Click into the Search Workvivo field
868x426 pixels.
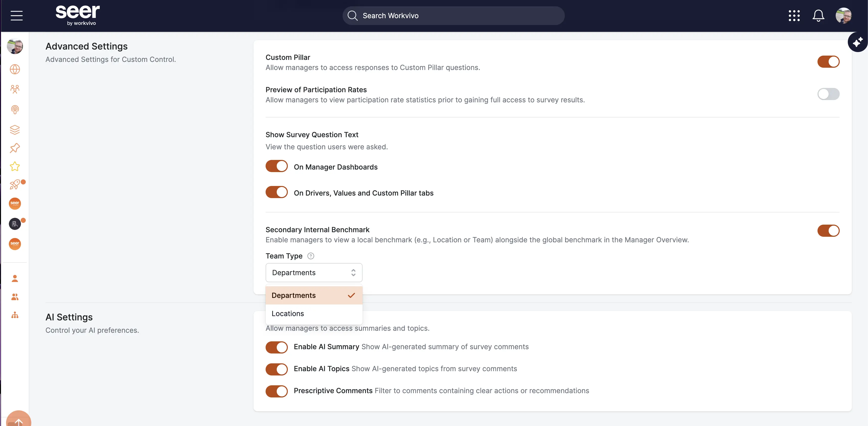453,15
